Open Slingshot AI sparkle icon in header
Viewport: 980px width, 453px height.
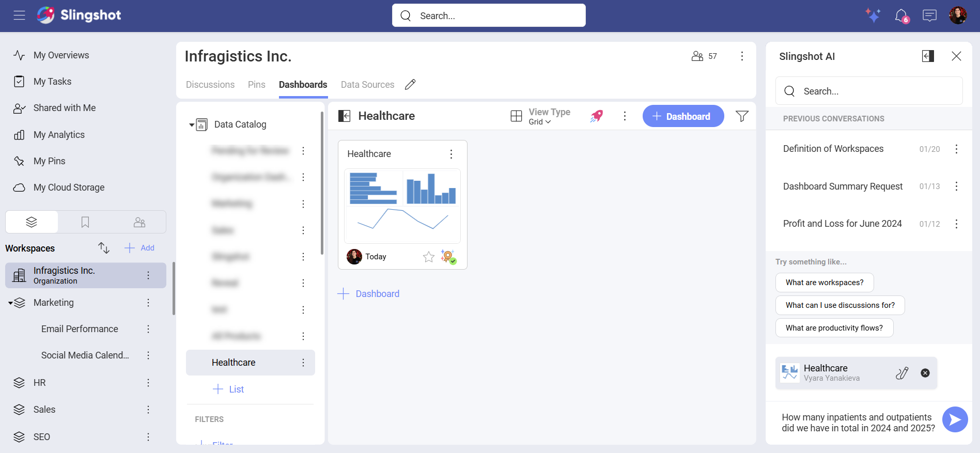click(x=873, y=15)
